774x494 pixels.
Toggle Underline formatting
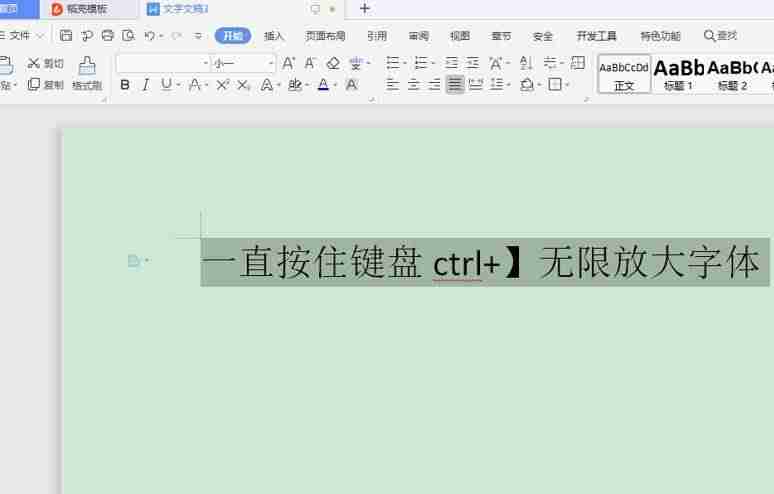[x=166, y=85]
